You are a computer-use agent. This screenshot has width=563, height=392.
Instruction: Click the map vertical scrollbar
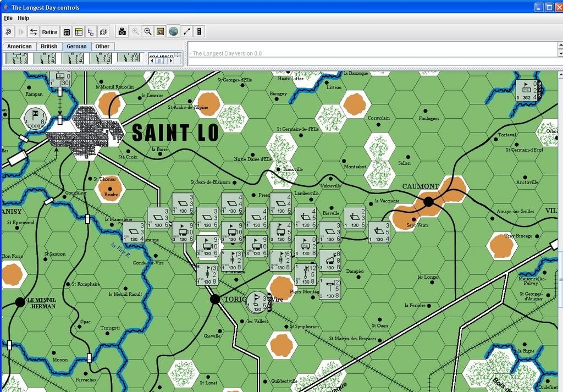tap(560, 231)
